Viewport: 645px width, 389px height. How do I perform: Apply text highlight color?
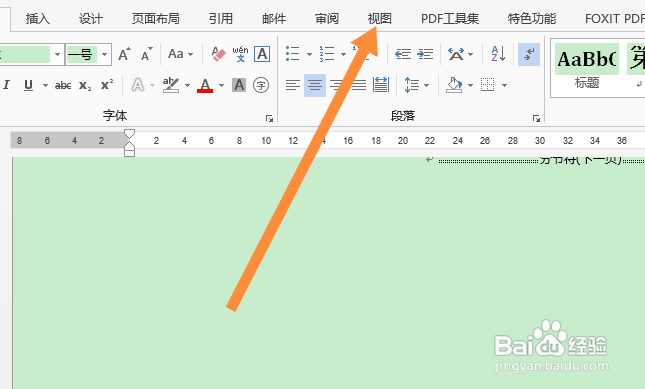[x=171, y=85]
